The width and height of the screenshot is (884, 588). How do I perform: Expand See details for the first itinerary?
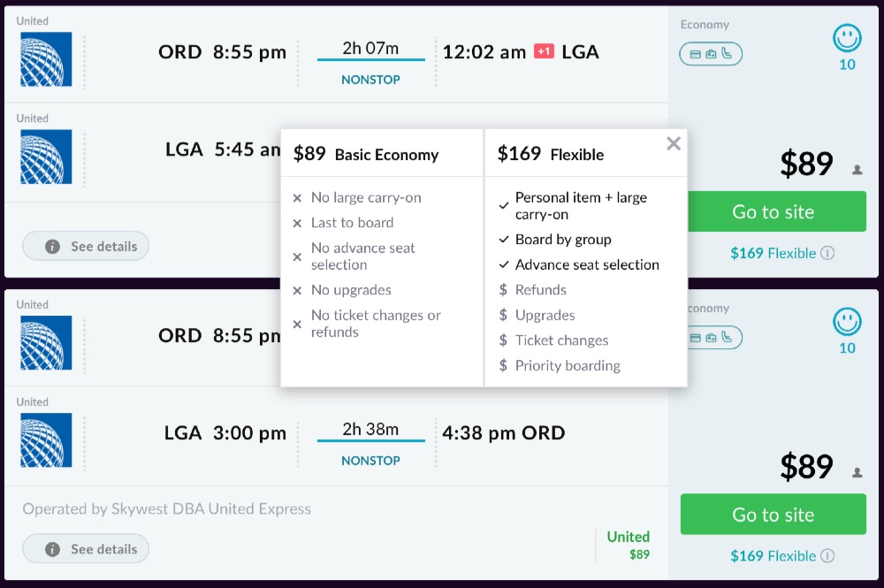[x=86, y=247]
